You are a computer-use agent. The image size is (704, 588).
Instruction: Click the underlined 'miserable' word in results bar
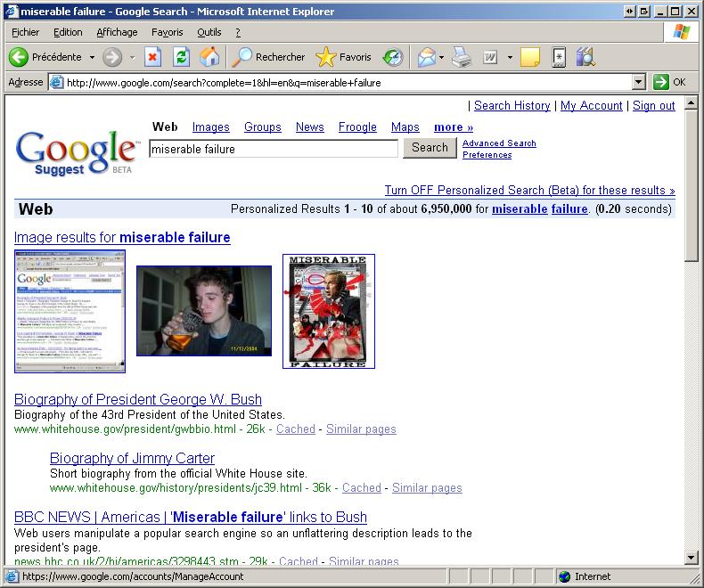pyautogui.click(x=520, y=209)
